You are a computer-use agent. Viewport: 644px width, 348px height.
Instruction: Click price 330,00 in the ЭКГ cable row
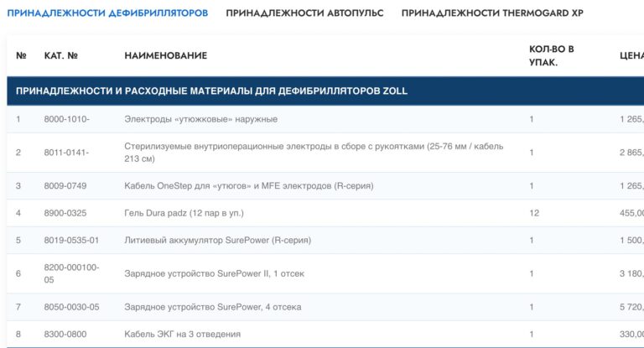pyautogui.click(x=631, y=334)
